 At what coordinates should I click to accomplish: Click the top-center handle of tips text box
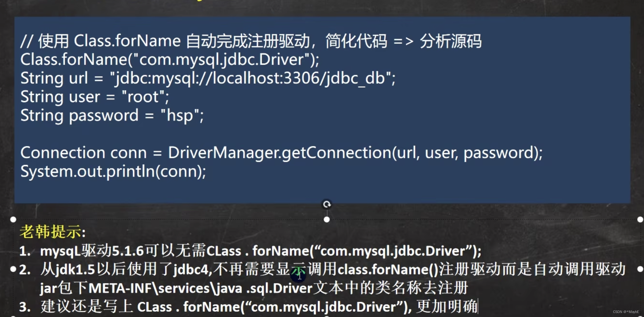click(x=327, y=219)
